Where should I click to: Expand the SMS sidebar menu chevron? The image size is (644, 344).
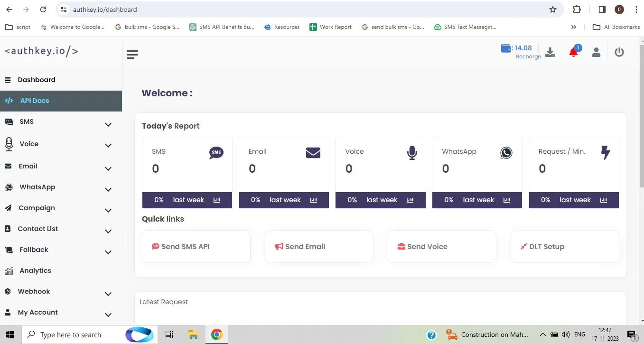(108, 124)
